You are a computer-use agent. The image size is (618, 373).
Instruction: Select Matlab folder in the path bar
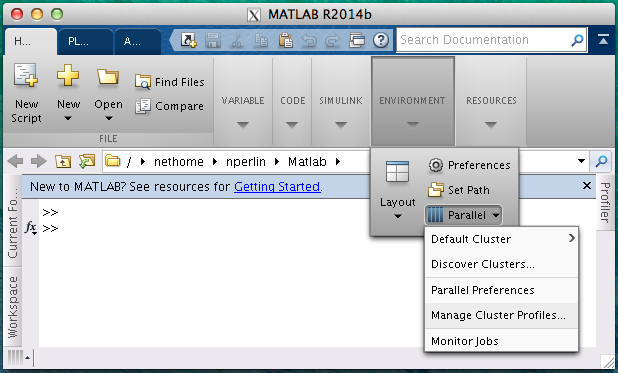[307, 162]
